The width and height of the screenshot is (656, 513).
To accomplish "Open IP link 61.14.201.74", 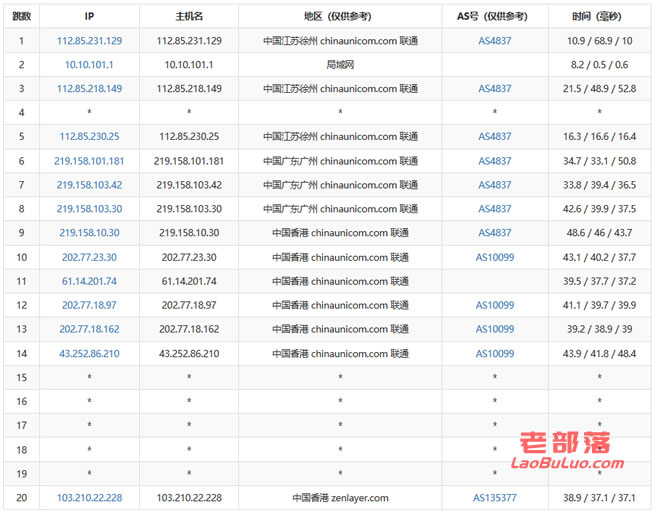I will point(89,281).
